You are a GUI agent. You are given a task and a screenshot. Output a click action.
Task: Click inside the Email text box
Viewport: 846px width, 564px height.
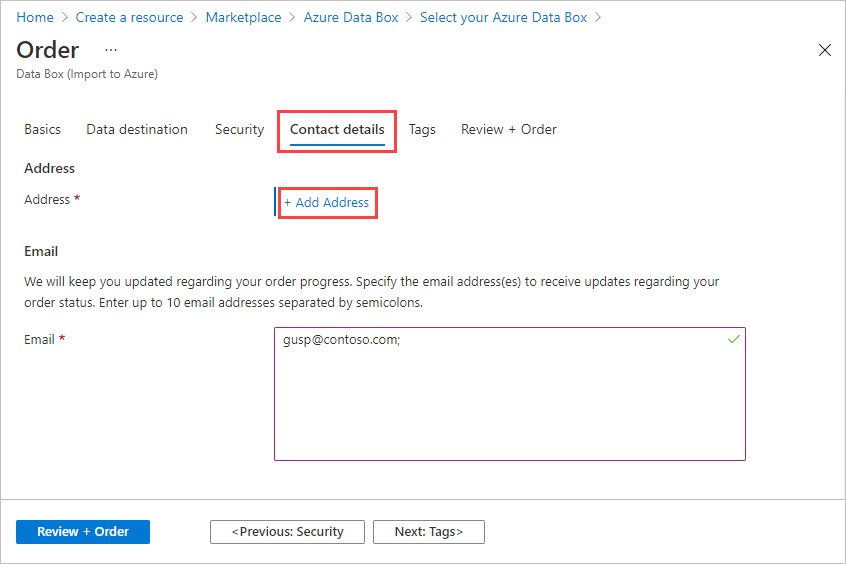point(509,400)
